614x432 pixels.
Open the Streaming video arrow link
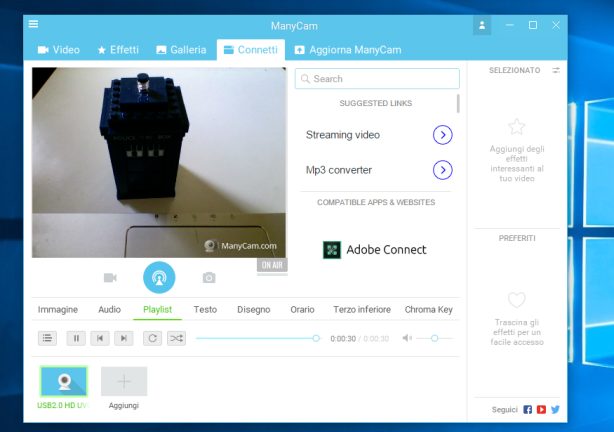(x=442, y=135)
